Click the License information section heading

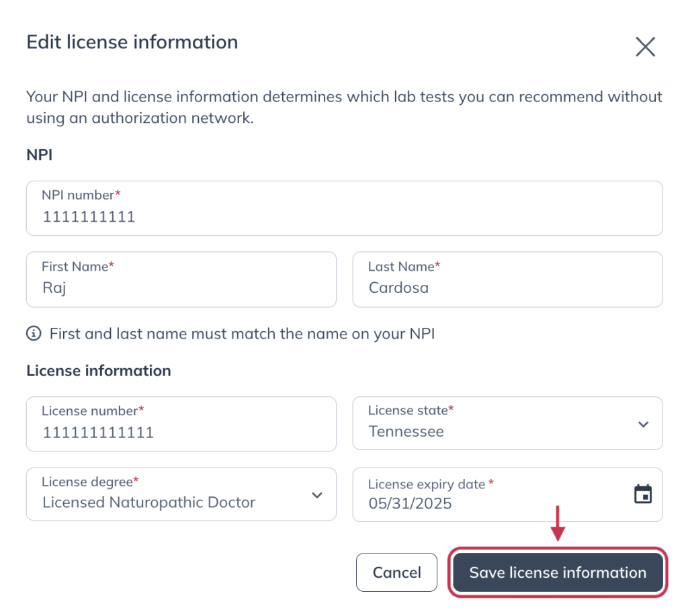[99, 371]
